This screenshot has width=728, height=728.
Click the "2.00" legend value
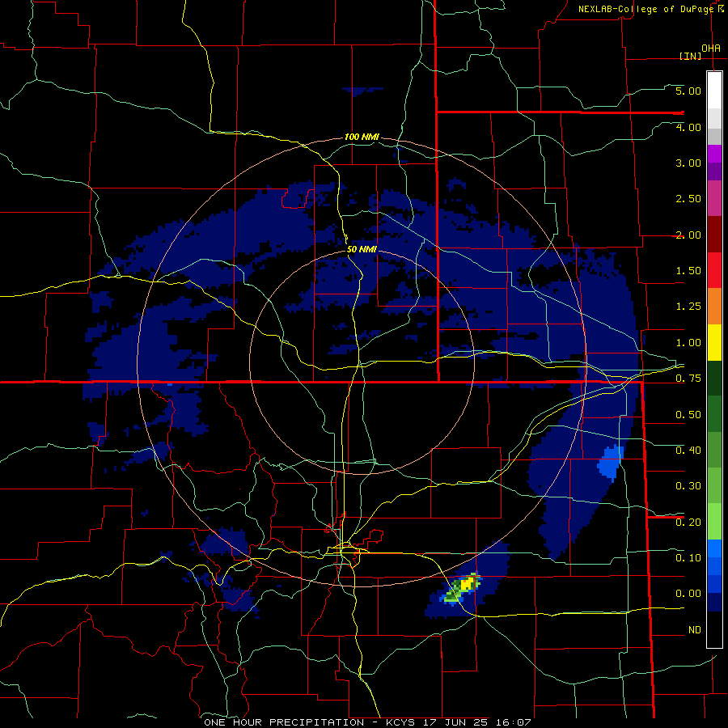tap(688, 235)
